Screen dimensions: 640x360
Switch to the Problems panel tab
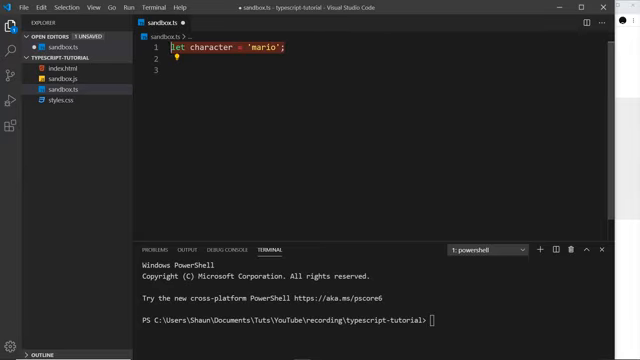[155, 250]
